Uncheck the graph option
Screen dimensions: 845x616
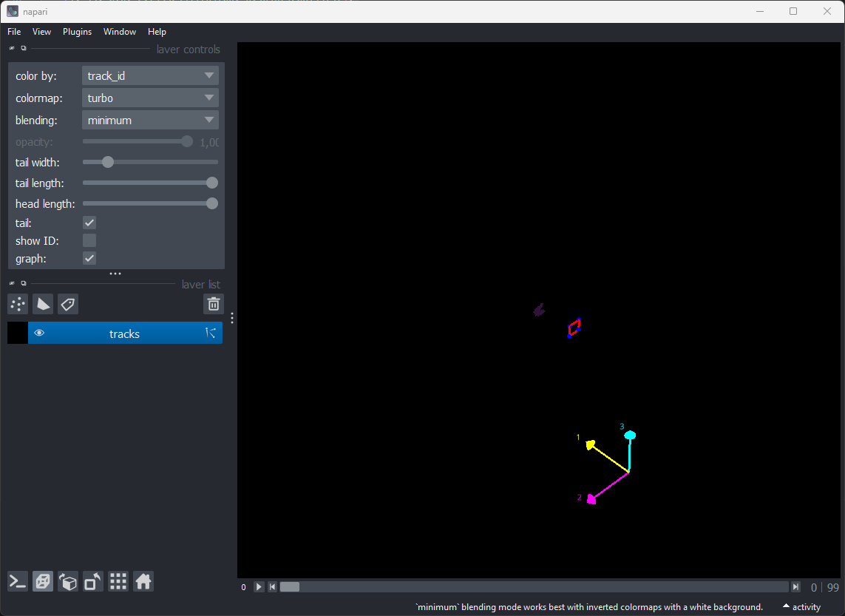click(89, 257)
